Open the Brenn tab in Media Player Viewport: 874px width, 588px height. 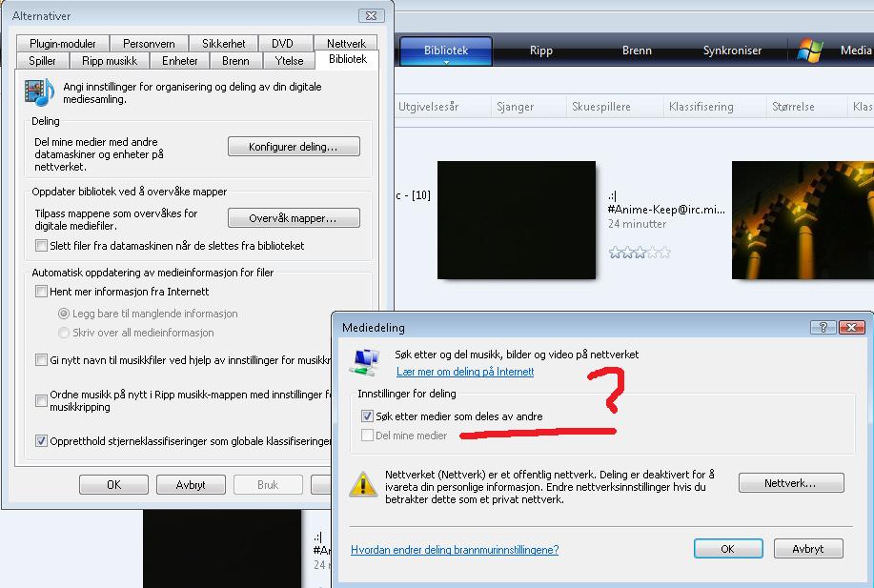coord(637,51)
